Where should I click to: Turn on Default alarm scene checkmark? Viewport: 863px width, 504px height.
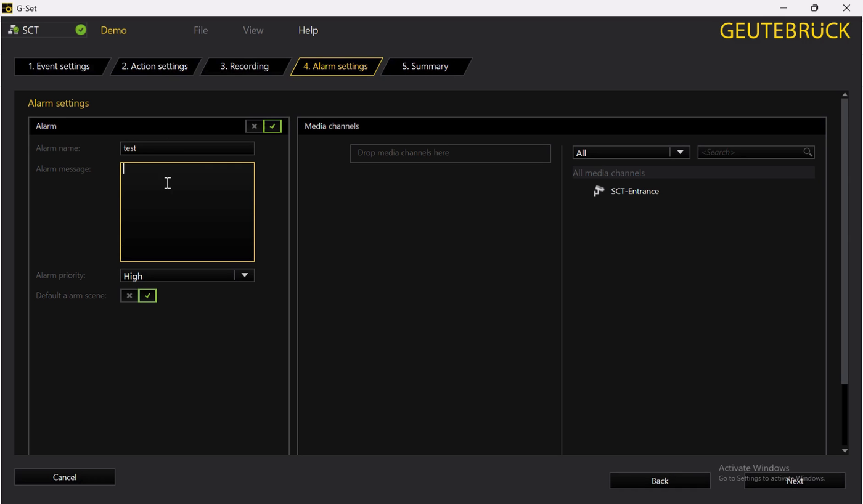[x=147, y=296]
